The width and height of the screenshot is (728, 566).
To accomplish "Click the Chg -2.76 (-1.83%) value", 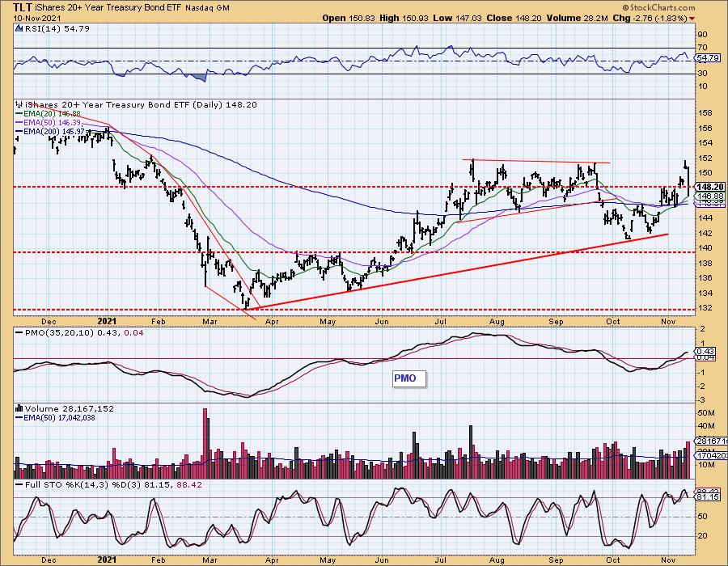I will [650, 18].
